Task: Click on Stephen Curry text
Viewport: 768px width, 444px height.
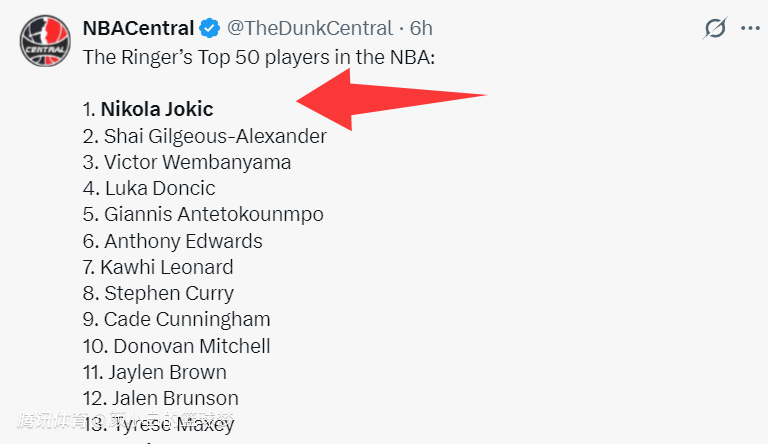Action: tap(159, 293)
